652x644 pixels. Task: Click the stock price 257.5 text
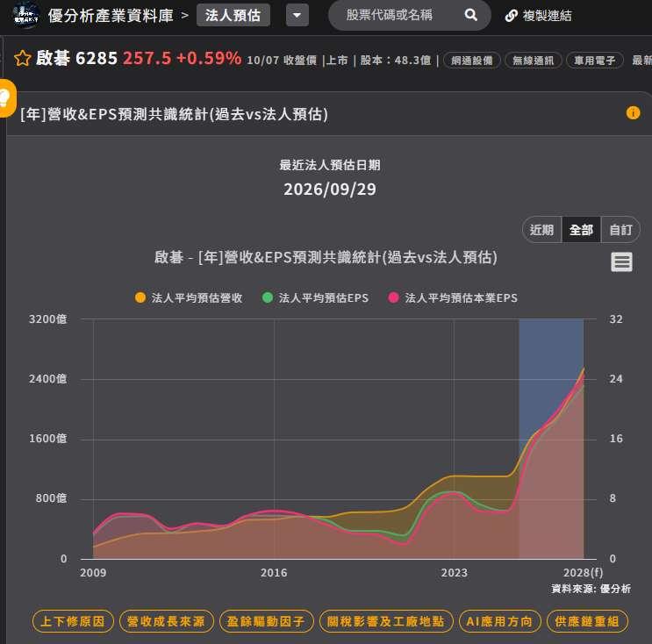click(x=147, y=58)
